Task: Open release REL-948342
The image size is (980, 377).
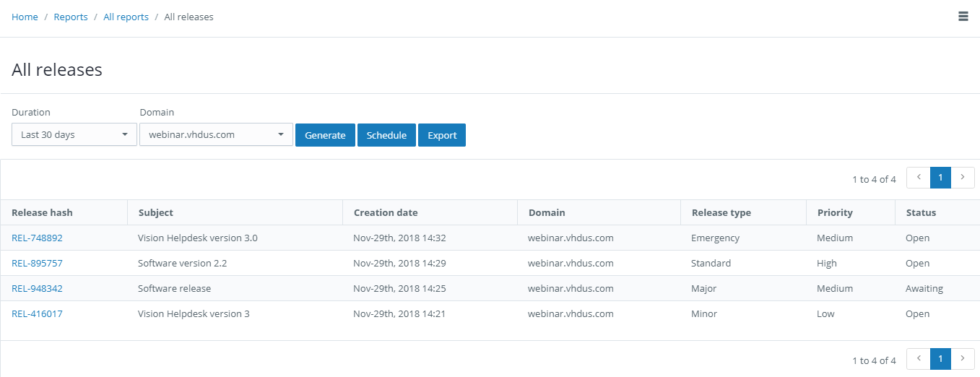Action: click(37, 288)
